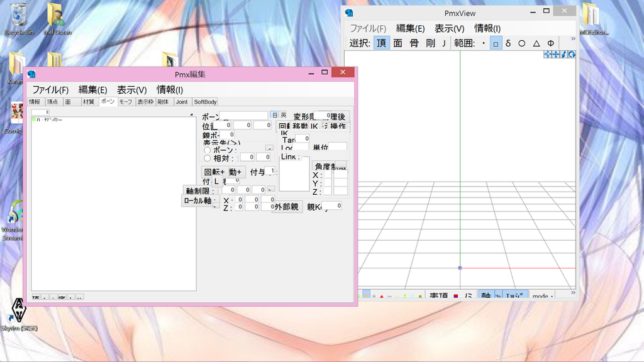The height and width of the screenshot is (362, 644).
Task: Open 表示(V) menu in PmxView
Action: click(x=449, y=28)
